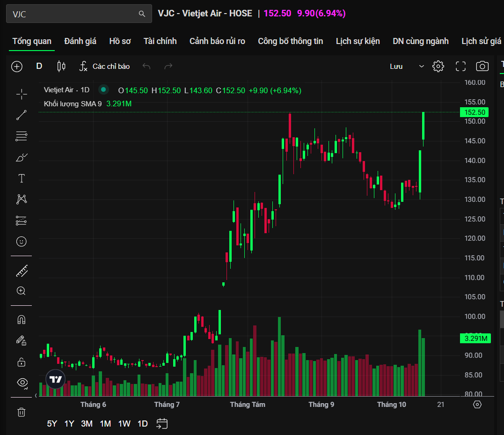
Task: Take chart snapshot with camera icon
Action: click(x=482, y=66)
